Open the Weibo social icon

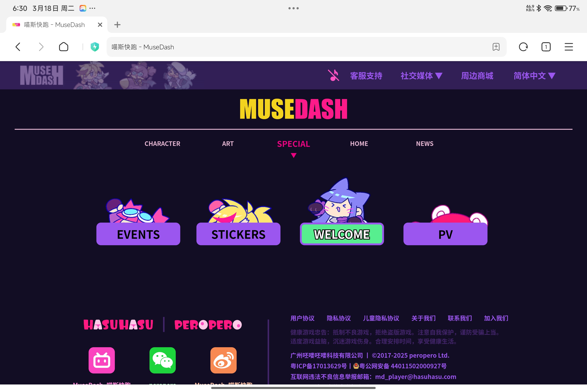[x=223, y=360]
